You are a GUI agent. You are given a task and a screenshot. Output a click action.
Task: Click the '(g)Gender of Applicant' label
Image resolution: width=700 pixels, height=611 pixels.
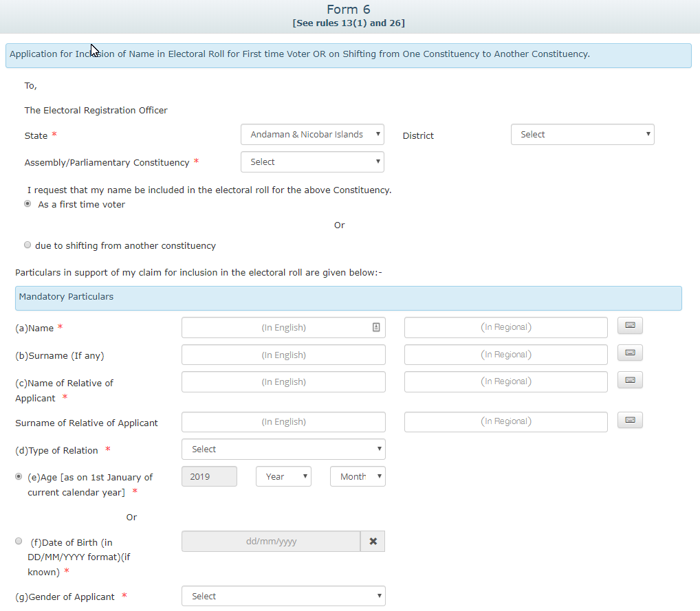pyautogui.click(x=65, y=597)
